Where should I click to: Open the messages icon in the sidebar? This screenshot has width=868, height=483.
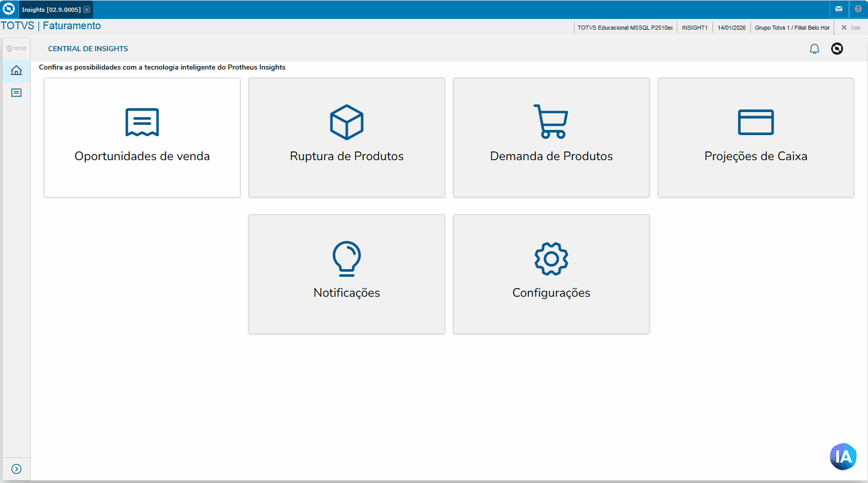coord(16,93)
